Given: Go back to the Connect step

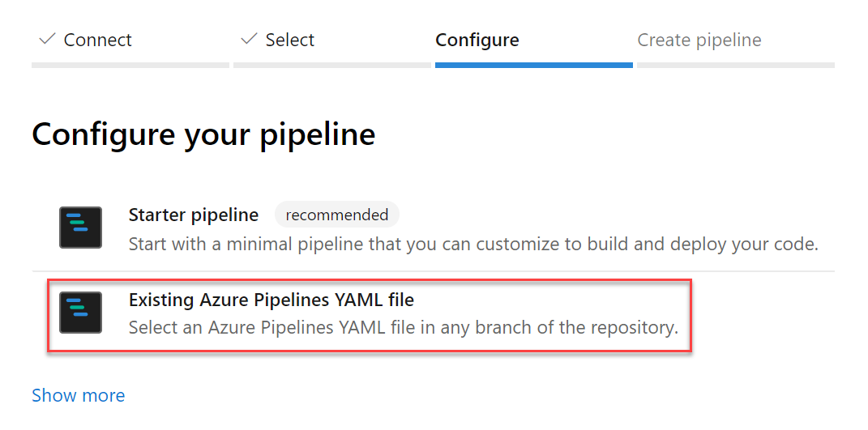Looking at the screenshot, I should coord(97,40).
